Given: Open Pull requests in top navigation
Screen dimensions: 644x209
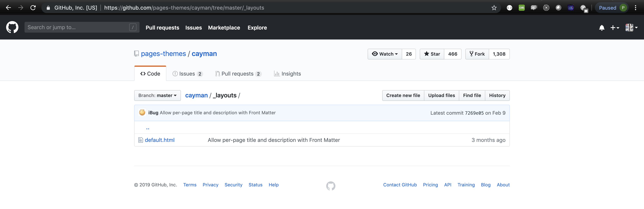Looking at the screenshot, I should pos(162,28).
